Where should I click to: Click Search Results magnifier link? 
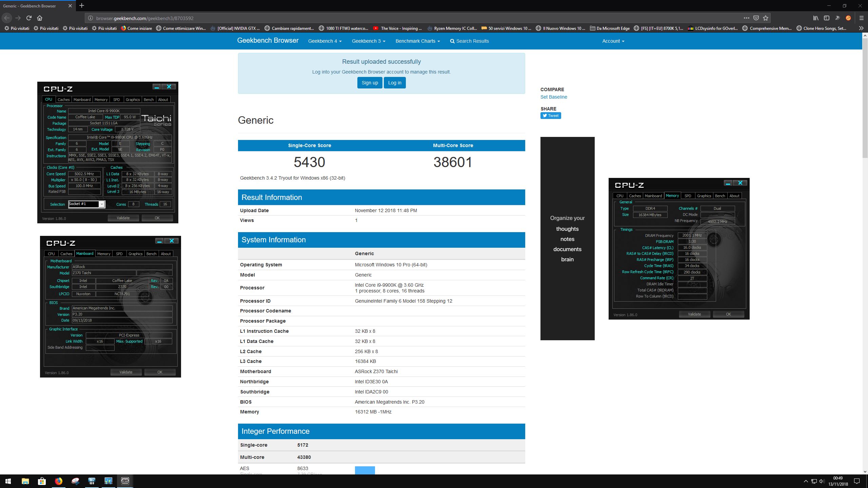click(469, 41)
